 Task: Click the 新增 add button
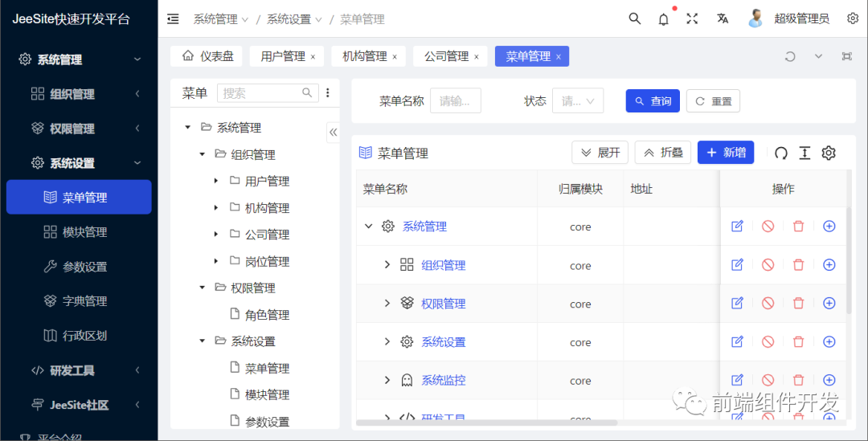click(726, 153)
